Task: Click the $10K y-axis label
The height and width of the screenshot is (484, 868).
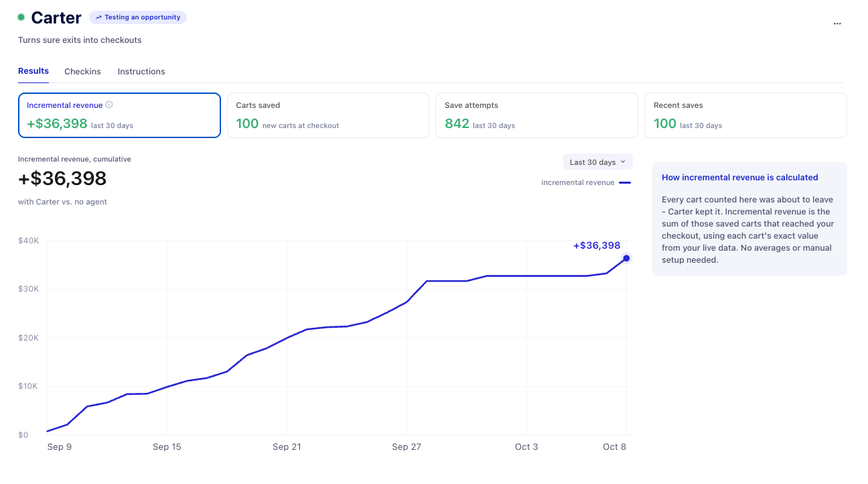Action: (x=28, y=386)
